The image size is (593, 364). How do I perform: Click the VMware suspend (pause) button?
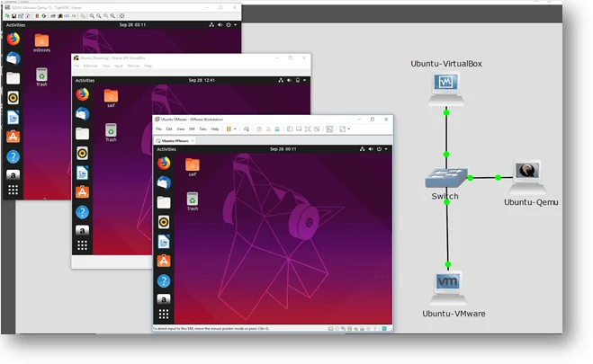coord(229,129)
